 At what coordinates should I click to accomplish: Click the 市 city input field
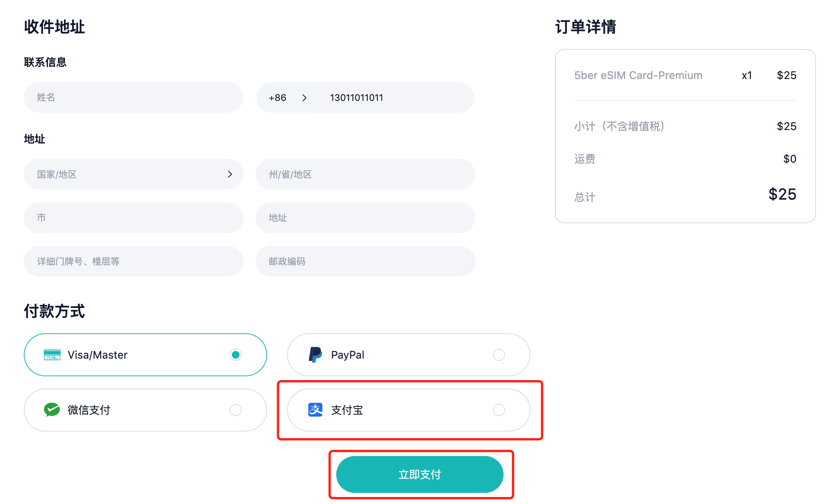tap(133, 218)
